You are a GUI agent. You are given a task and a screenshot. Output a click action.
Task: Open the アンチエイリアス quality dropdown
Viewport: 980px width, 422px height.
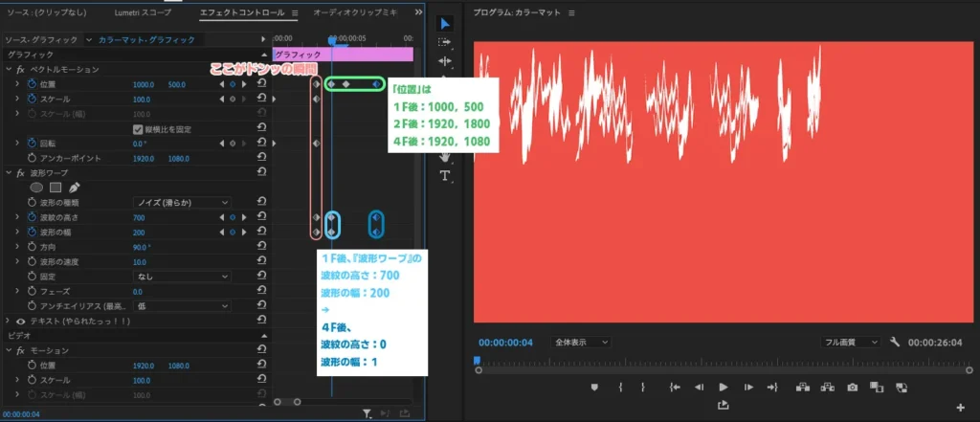182,306
